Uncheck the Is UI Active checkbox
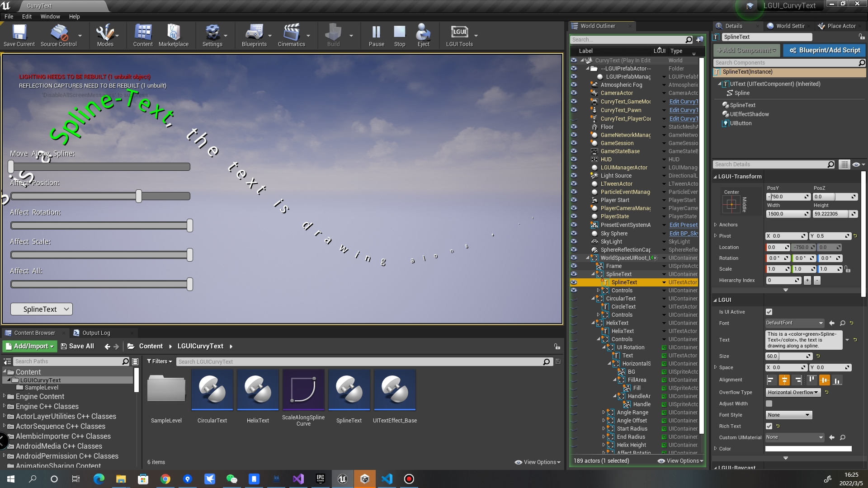Viewport: 868px width, 488px height. (769, 312)
